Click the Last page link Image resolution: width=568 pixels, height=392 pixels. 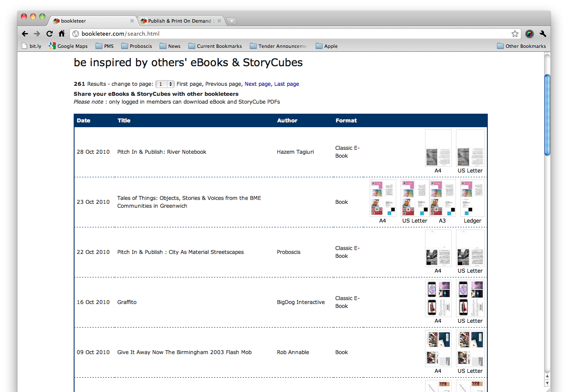(286, 84)
